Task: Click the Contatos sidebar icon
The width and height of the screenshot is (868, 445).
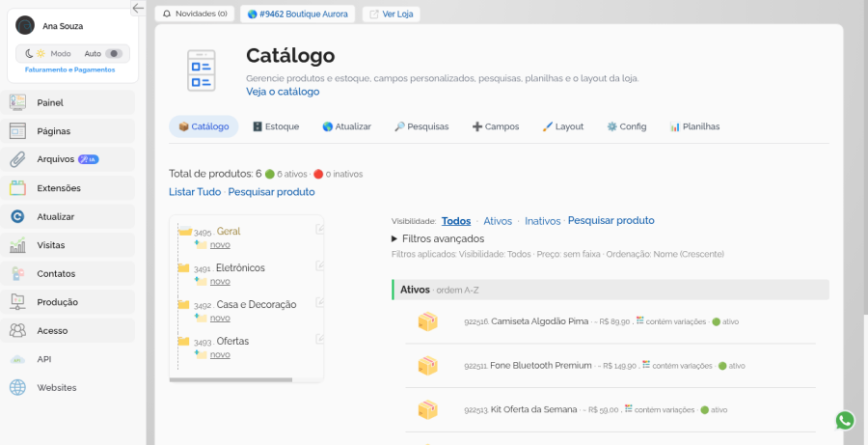Action: (17, 273)
